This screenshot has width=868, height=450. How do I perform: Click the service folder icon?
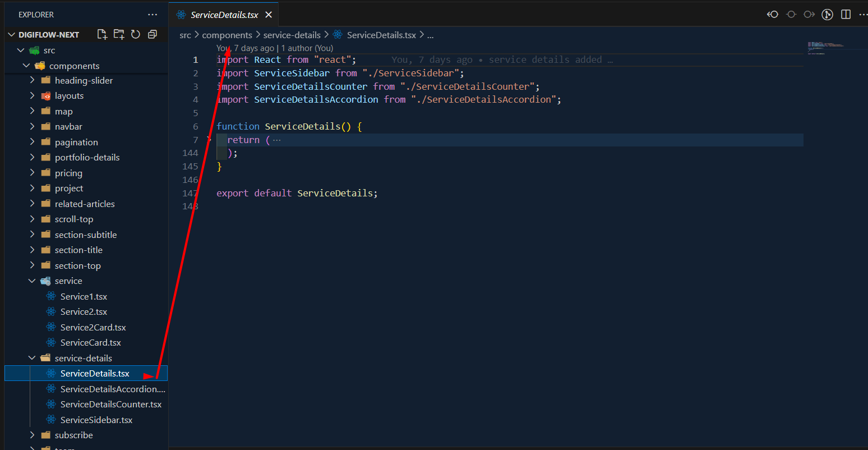(46, 281)
